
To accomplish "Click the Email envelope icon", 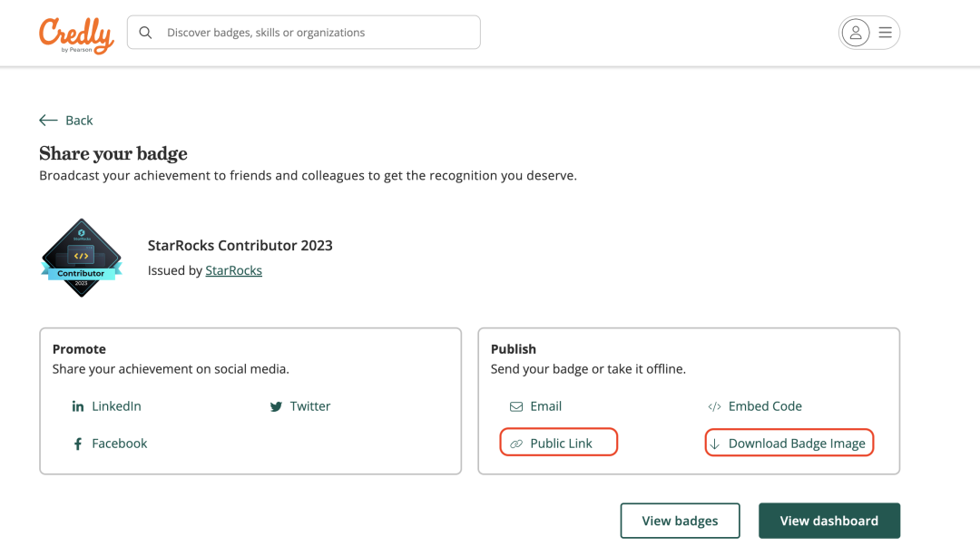I will click(516, 406).
